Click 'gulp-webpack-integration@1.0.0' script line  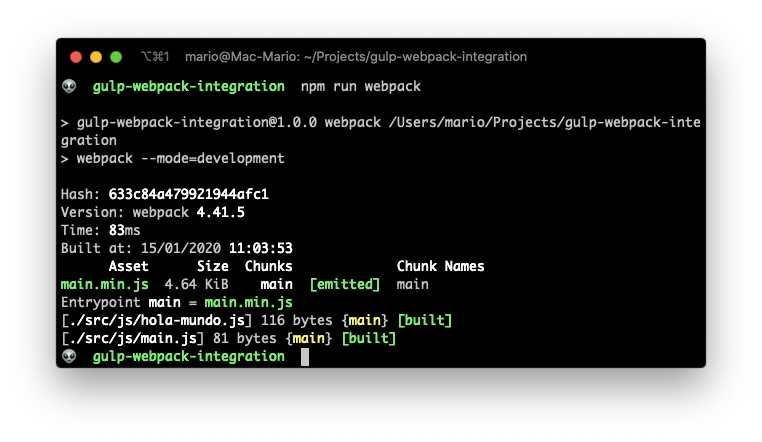tap(197, 122)
